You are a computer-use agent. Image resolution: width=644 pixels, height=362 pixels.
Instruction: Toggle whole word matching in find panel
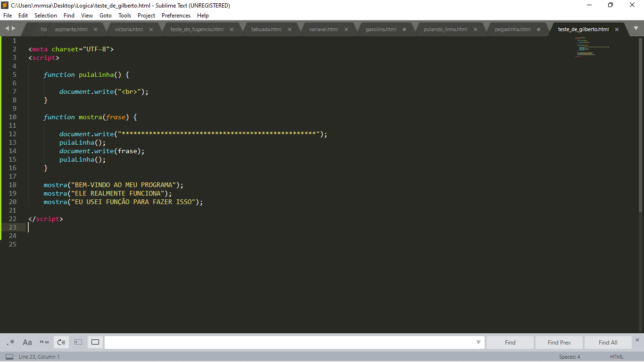pos(44,342)
